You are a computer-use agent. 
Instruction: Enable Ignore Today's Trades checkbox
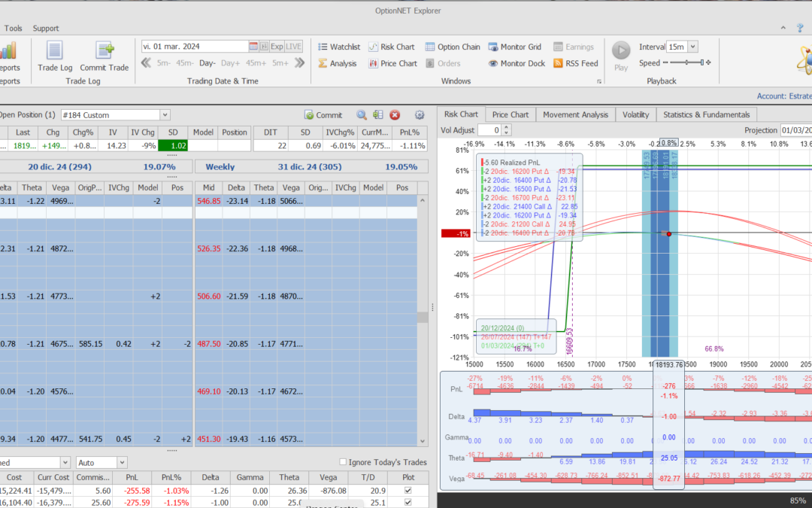[x=344, y=463]
